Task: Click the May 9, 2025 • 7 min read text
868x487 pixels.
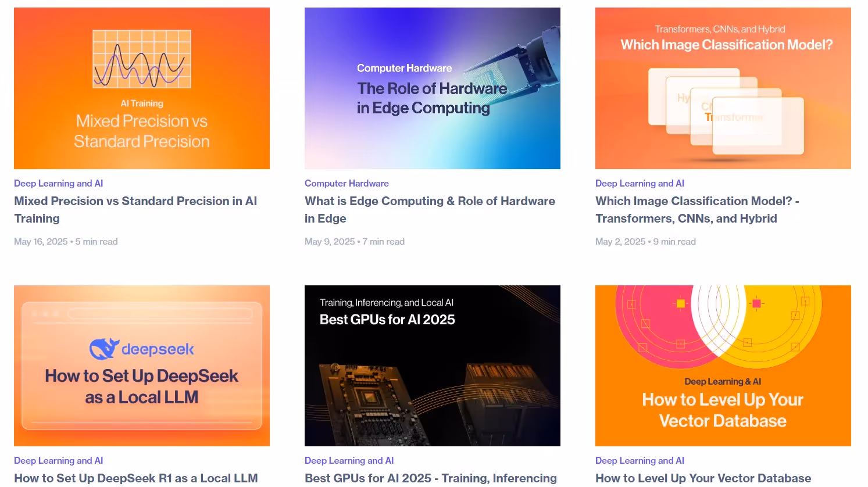Action: click(355, 242)
